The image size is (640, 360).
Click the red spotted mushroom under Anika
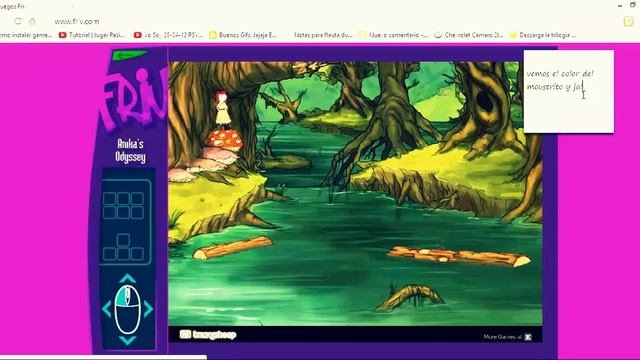224,139
